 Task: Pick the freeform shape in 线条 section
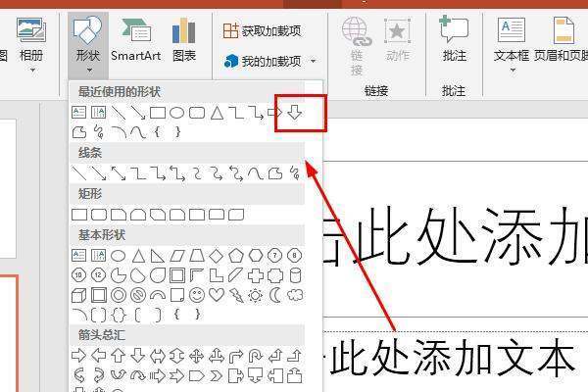coord(275,173)
